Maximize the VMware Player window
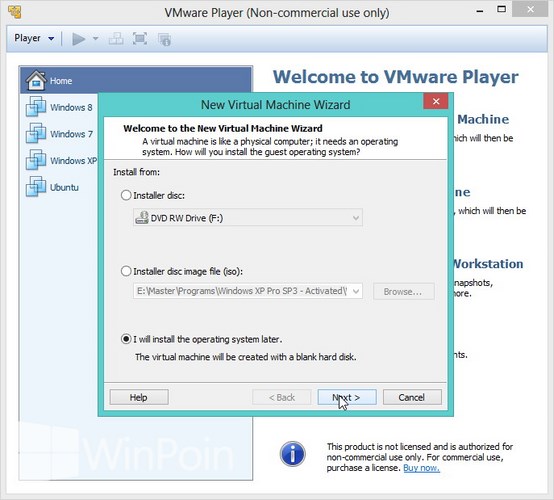 point(501,10)
